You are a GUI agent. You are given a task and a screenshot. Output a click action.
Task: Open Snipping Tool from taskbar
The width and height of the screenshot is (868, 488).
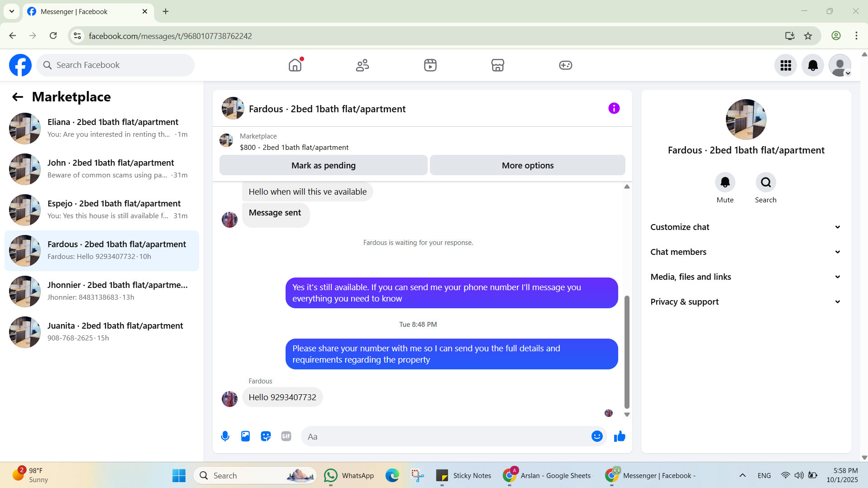click(x=417, y=475)
